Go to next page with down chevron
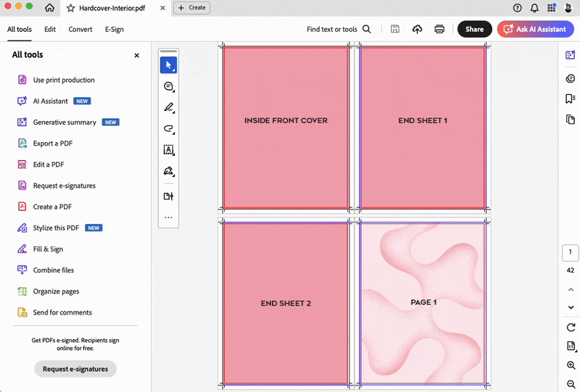 tap(571, 307)
